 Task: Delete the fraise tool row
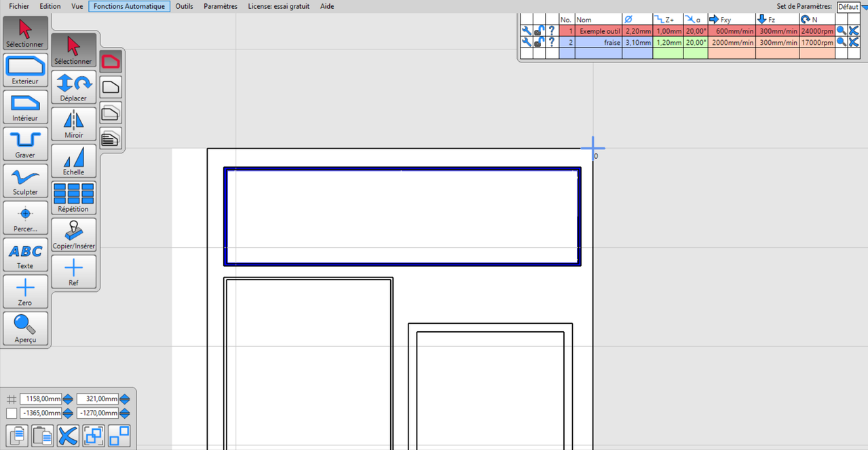(x=854, y=42)
